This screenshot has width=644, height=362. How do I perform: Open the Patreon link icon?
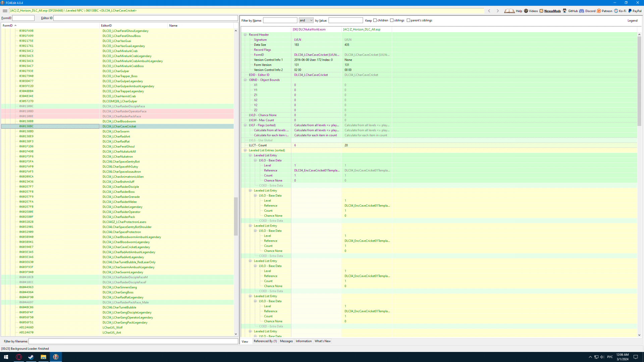tap(599, 11)
